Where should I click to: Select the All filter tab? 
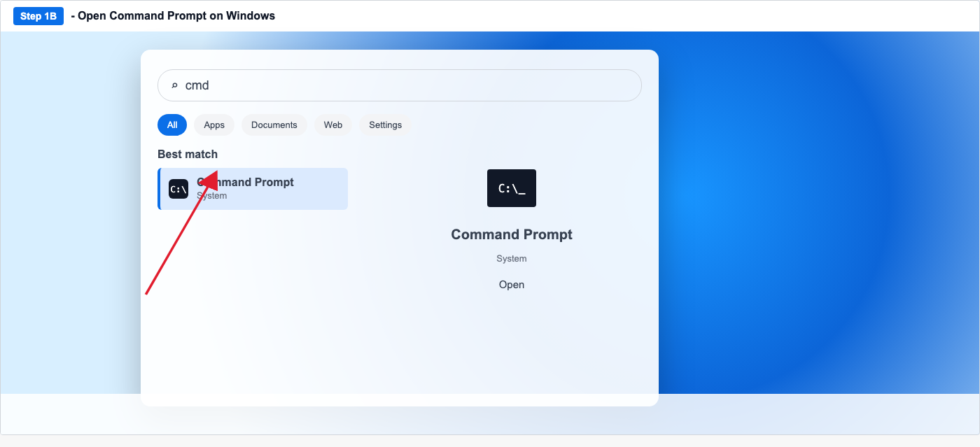coord(172,125)
